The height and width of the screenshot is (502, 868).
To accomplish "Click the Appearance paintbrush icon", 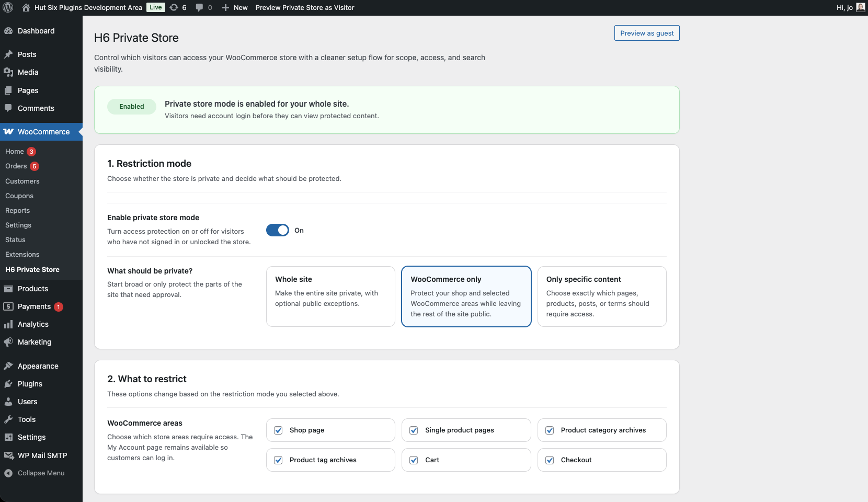I will coord(8,366).
